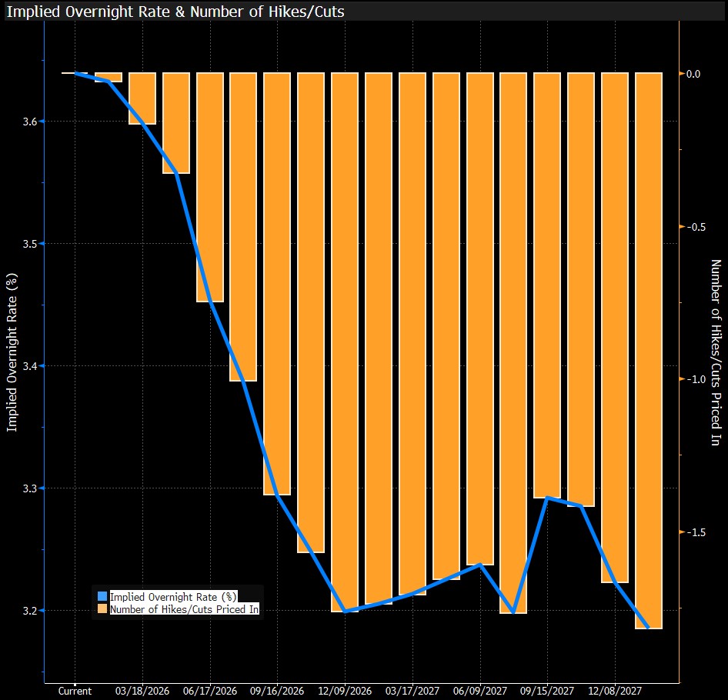Viewport: 728px width, 700px height.
Task: Click the 09/16/2026 x-axis date label
Action: (x=278, y=691)
